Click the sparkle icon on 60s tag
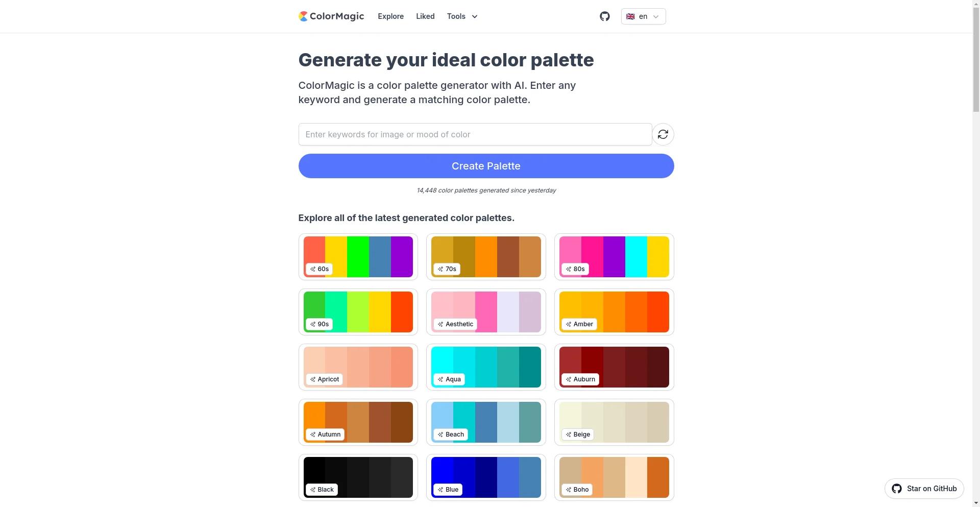This screenshot has height=507, width=980. click(x=312, y=269)
